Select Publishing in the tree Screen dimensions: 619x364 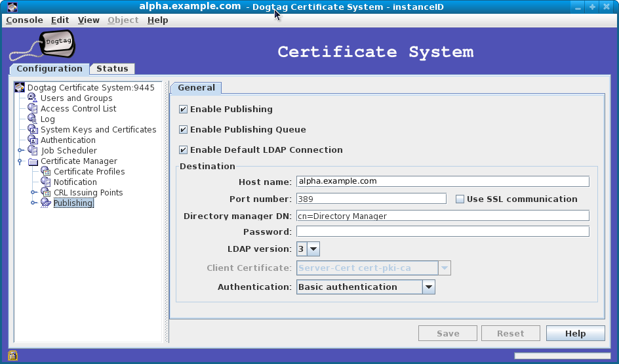[x=73, y=203]
